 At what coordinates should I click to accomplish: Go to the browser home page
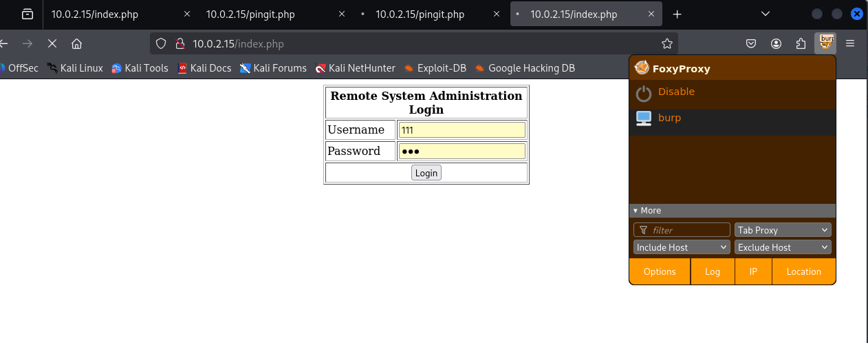[76, 43]
